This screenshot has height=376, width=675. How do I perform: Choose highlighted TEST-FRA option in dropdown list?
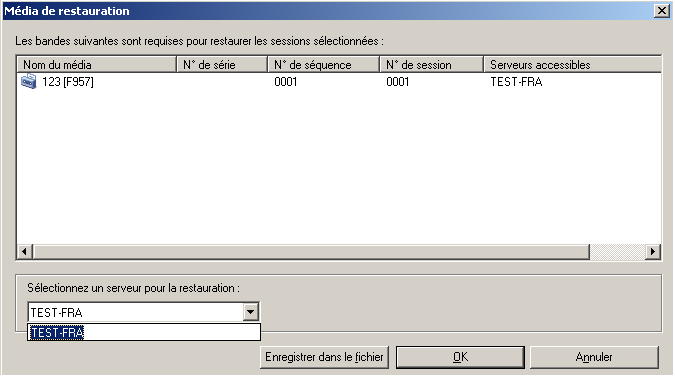[144, 332]
